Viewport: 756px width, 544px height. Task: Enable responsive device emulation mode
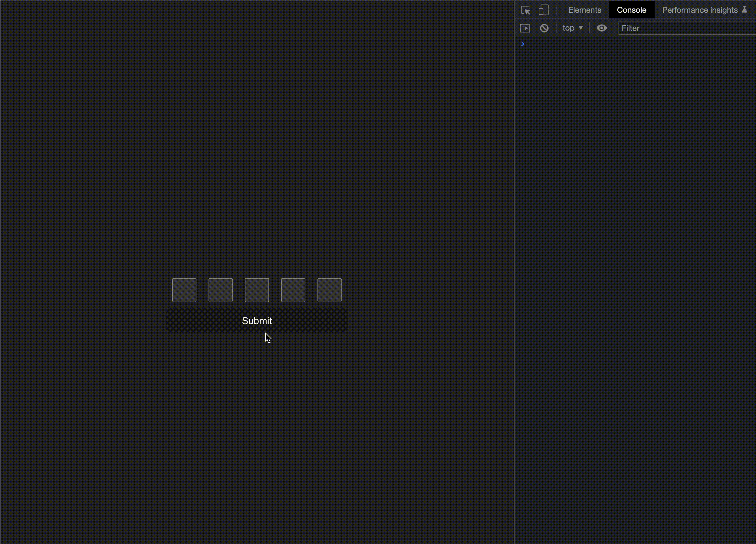coord(544,10)
